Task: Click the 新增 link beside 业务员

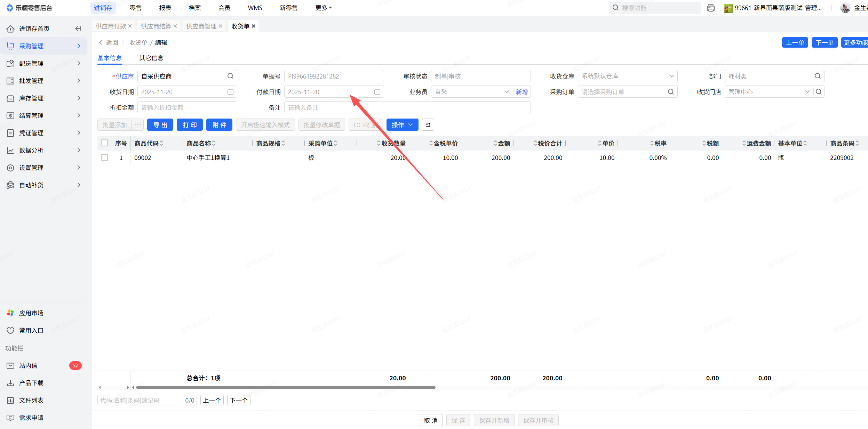Action: [521, 92]
